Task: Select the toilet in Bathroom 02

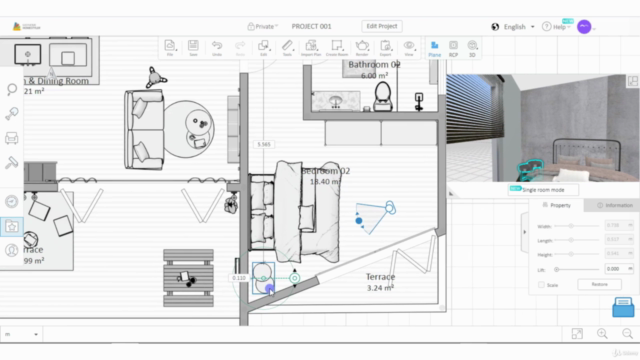Action: coord(383,97)
